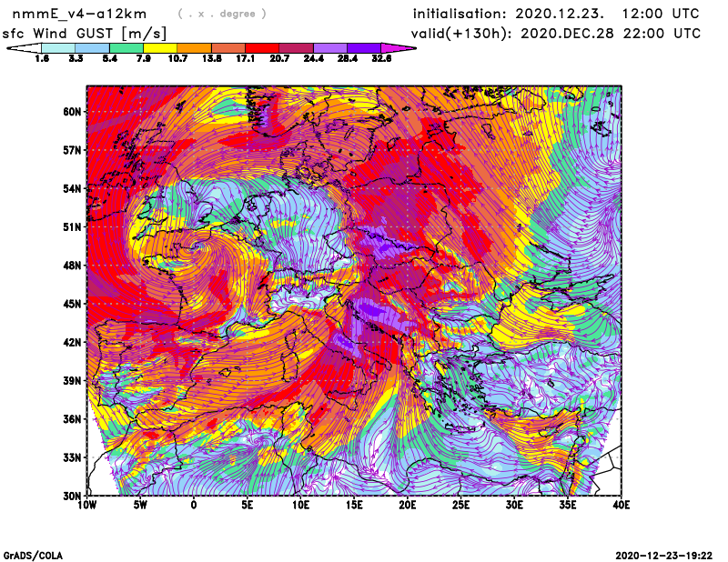Click the 60N latitude axis label
The height and width of the screenshot is (562, 728).
point(71,111)
